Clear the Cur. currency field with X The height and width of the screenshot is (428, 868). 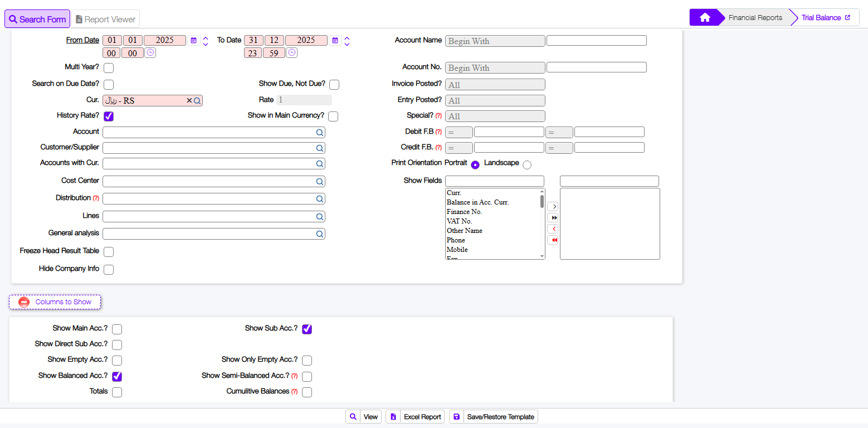[x=189, y=101]
